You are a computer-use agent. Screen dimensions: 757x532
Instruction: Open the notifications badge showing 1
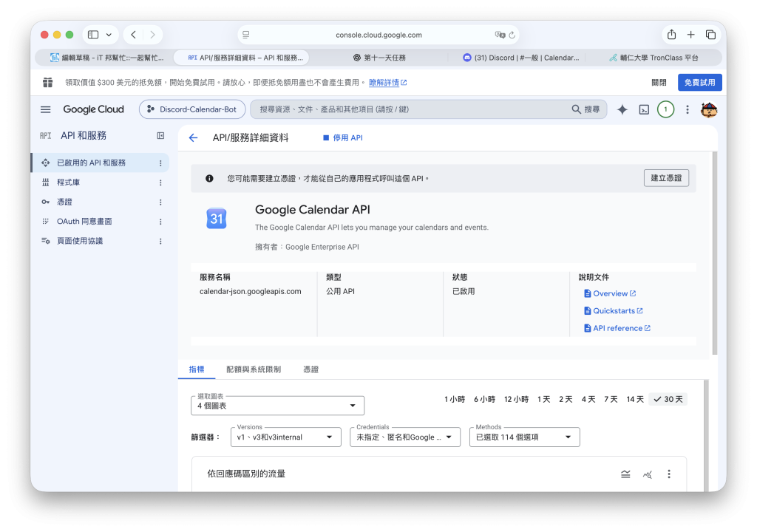point(665,109)
